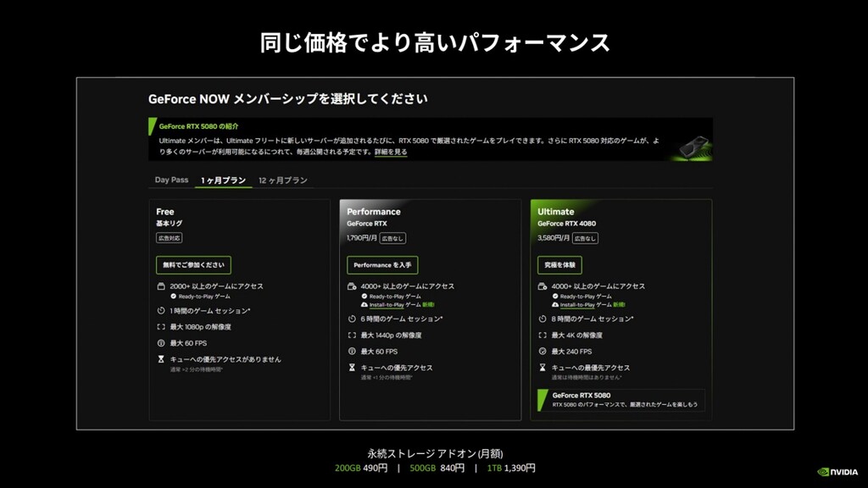Click the Performance plan title
This screenshot has height=488, width=868.
pos(374,212)
